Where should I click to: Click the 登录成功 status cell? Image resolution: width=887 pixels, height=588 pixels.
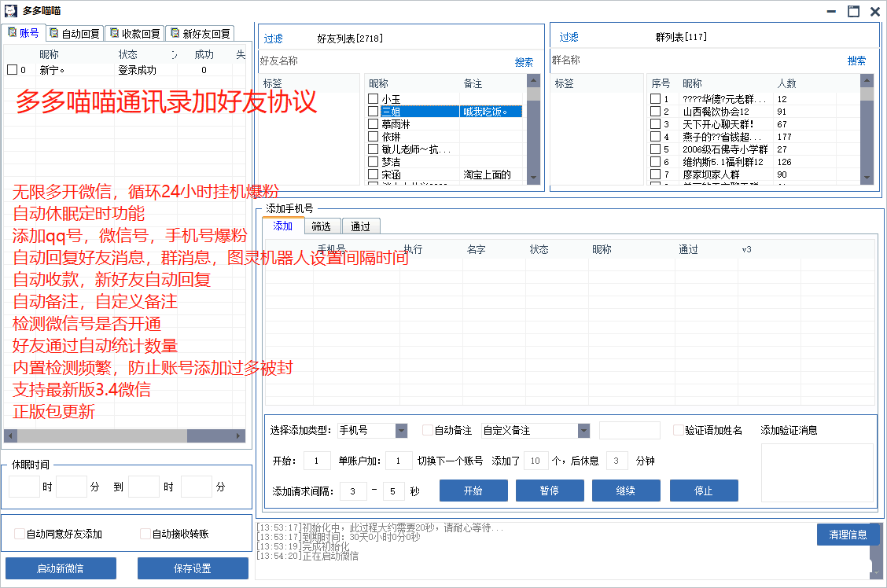pyautogui.click(x=138, y=70)
